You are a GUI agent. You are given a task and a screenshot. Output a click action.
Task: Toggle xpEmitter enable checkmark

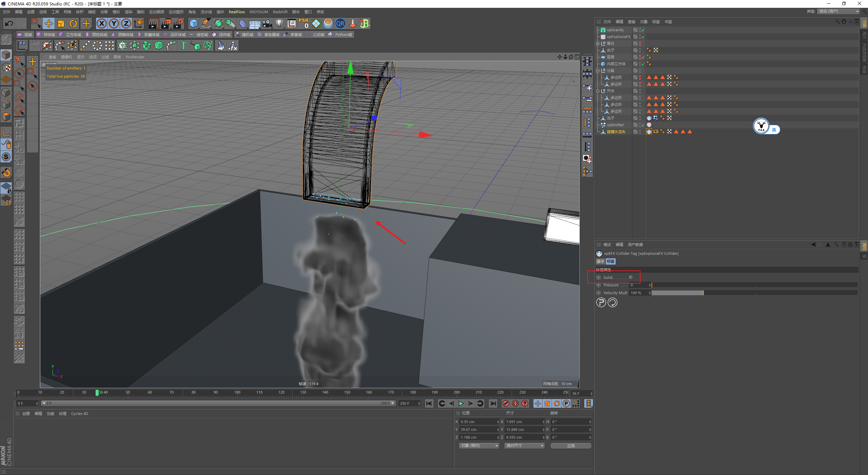click(643, 125)
